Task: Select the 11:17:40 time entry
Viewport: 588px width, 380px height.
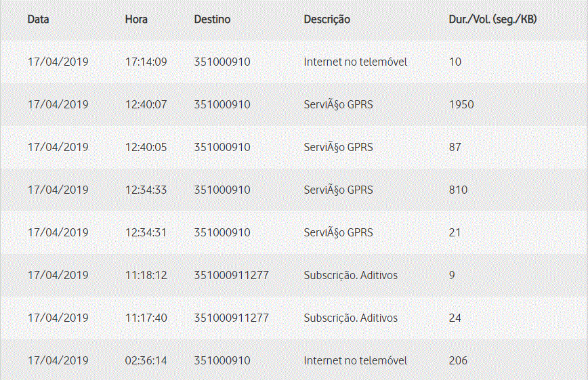Action: [146, 318]
